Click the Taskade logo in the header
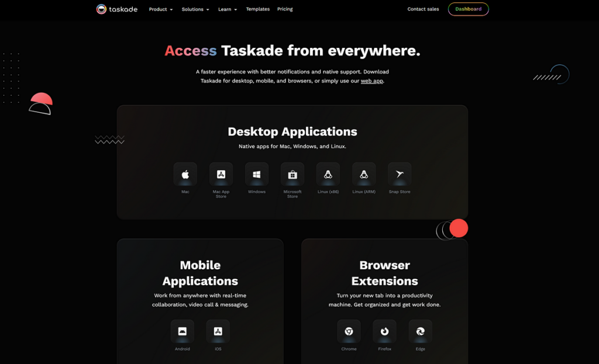Image resolution: width=599 pixels, height=364 pixels. [116, 9]
